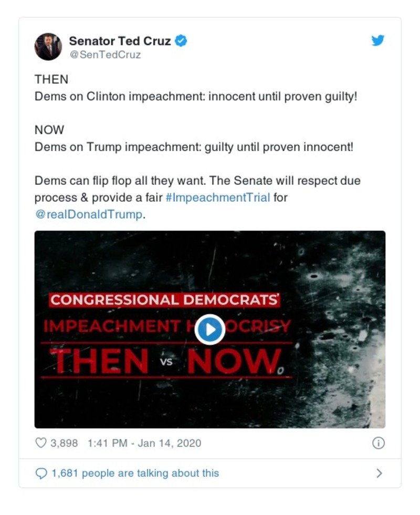Open replies via the speech bubble icon
The height and width of the screenshot is (515, 420).
40,473
